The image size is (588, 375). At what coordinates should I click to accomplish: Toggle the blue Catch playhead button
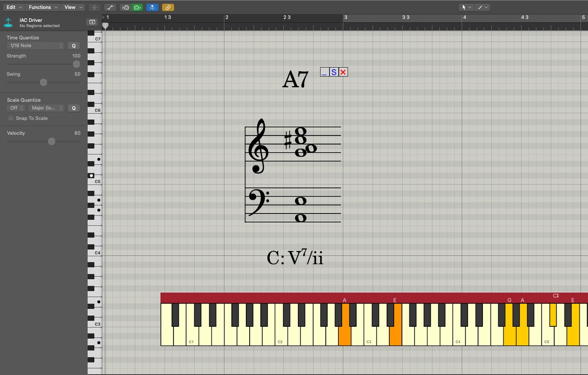(x=152, y=7)
